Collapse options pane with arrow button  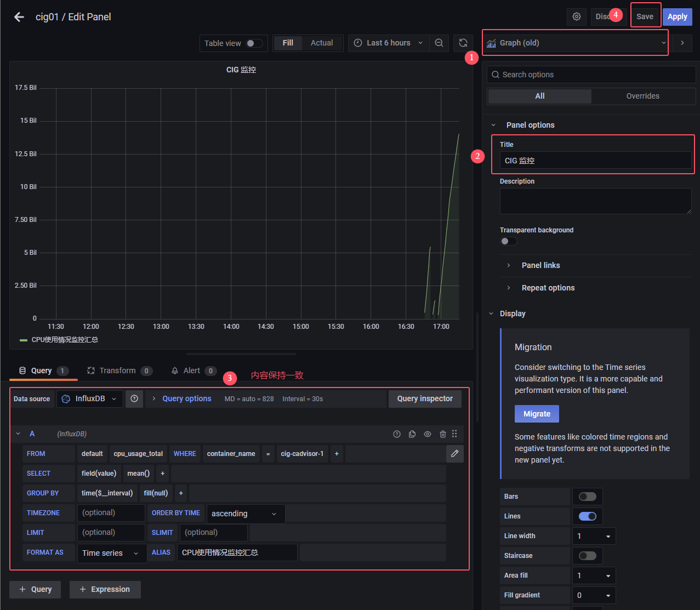click(682, 43)
